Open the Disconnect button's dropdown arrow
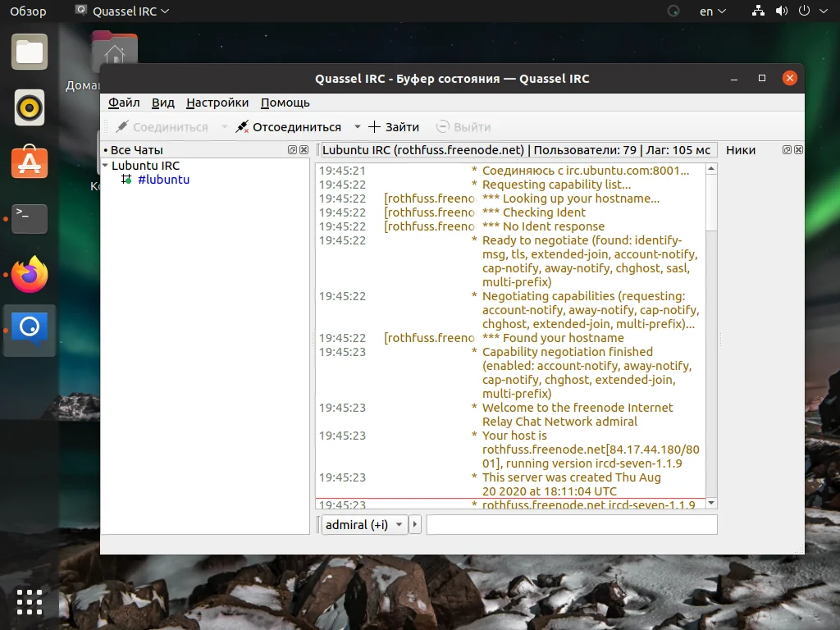 click(357, 127)
